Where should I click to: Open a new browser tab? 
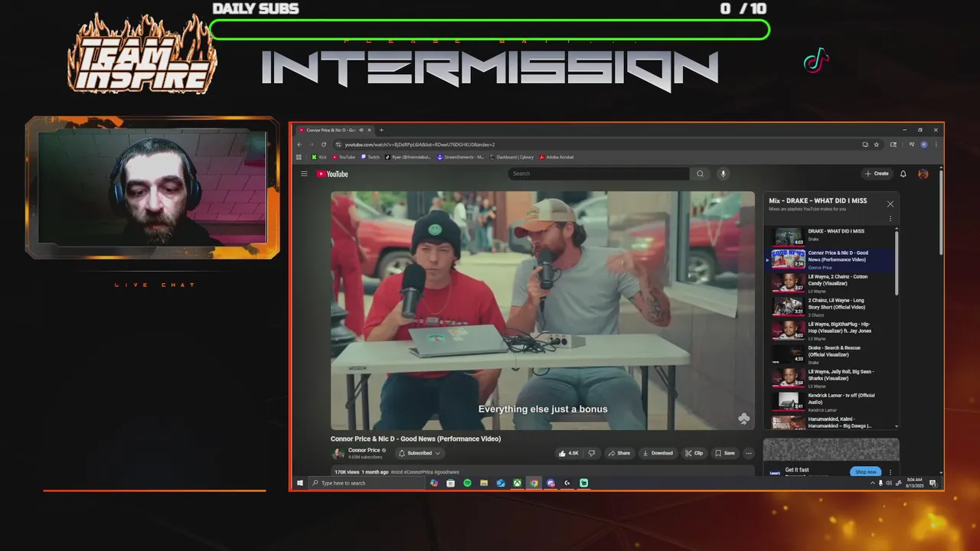(381, 130)
